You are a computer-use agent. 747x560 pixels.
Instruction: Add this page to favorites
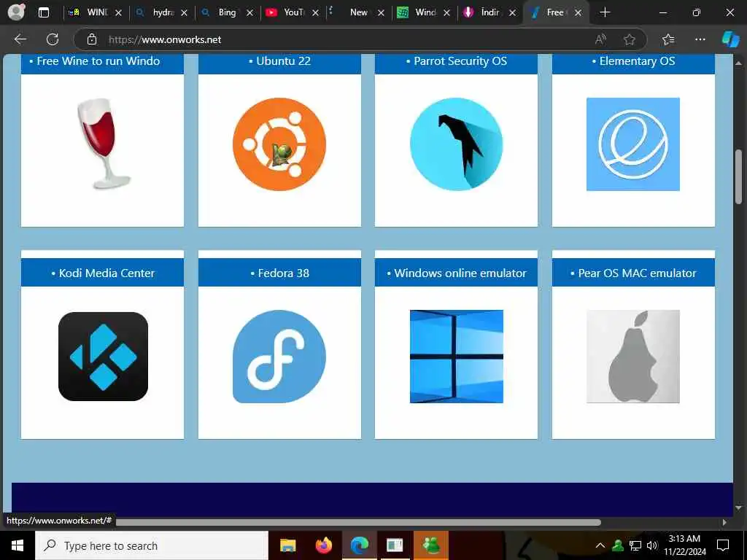click(630, 39)
